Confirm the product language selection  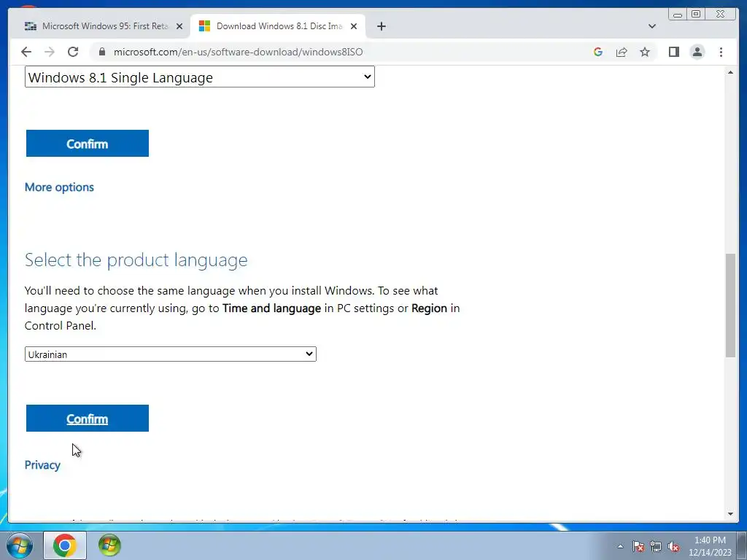88,419
